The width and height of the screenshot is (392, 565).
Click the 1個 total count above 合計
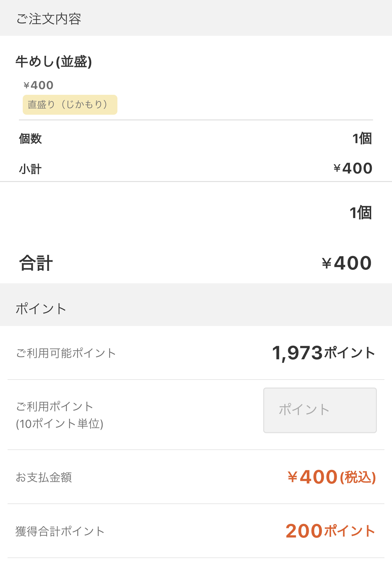click(360, 213)
